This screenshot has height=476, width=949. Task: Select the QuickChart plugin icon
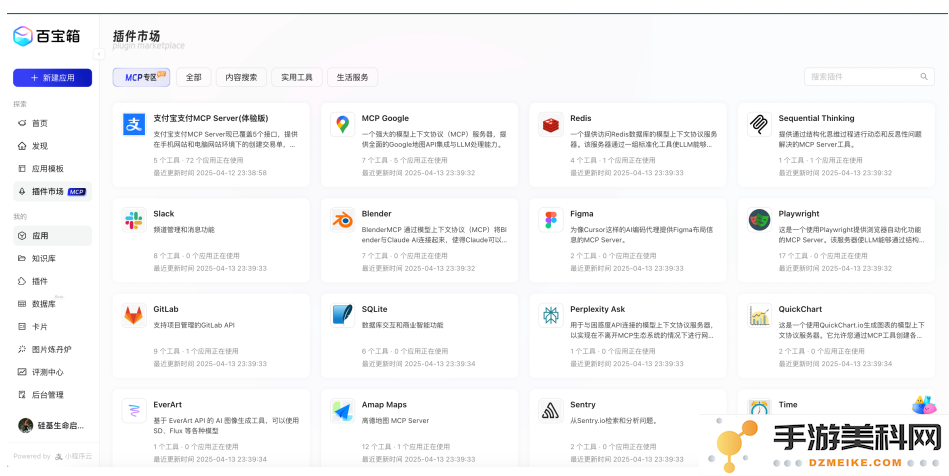759,315
